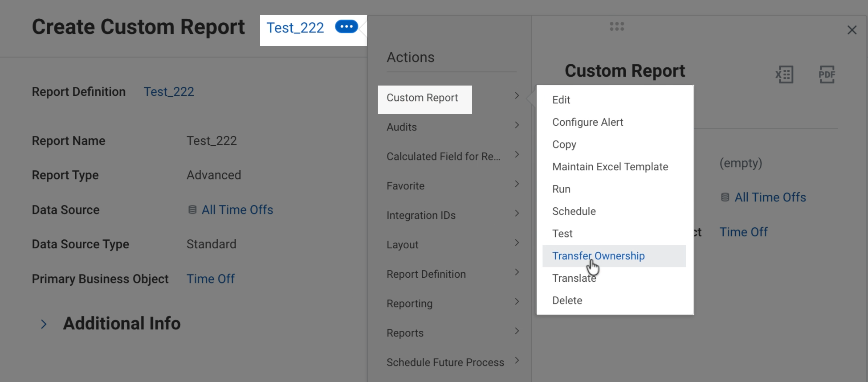Click the Time Off link in the popup panel
868x382 pixels.
(744, 232)
